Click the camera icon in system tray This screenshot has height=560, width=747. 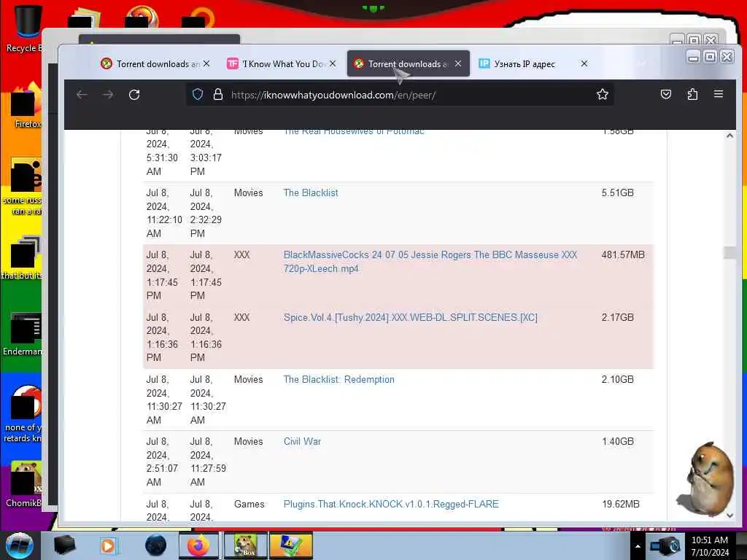[x=665, y=545]
